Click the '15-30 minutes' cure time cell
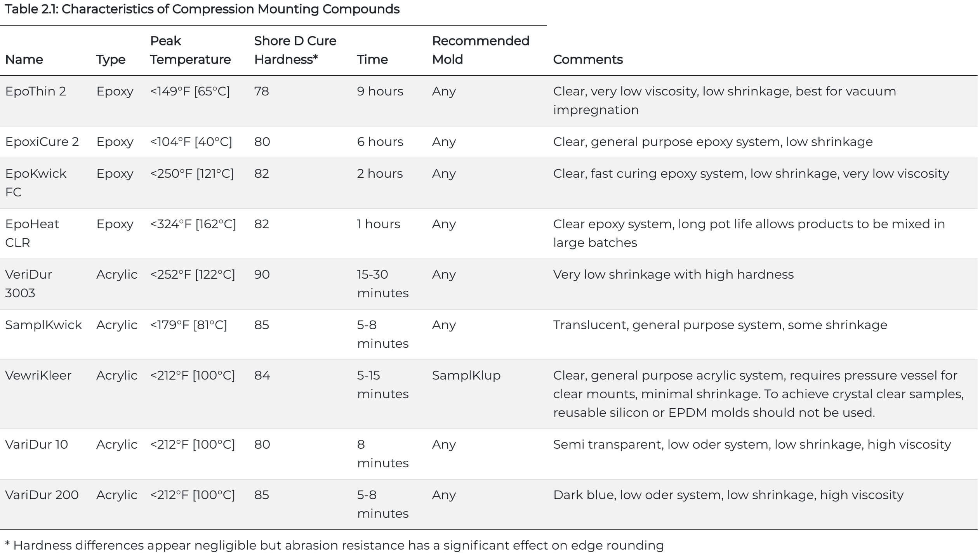The image size is (980, 555). pyautogui.click(x=382, y=284)
